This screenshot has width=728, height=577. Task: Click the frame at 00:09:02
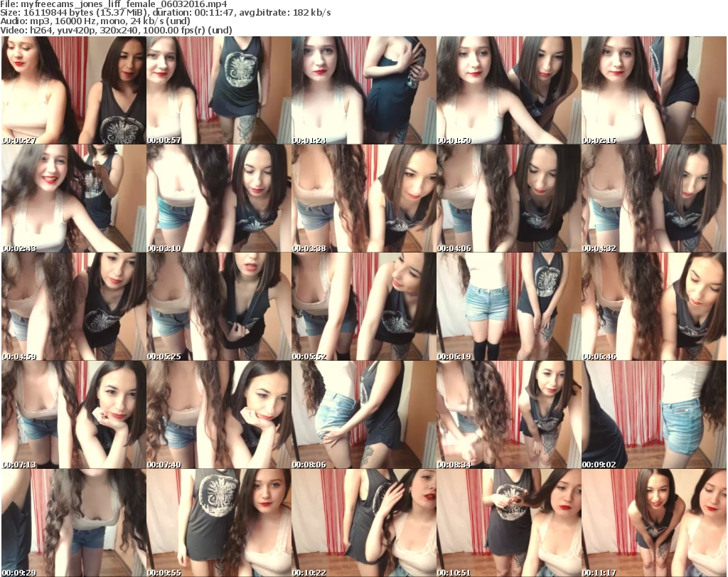pyautogui.click(x=654, y=415)
